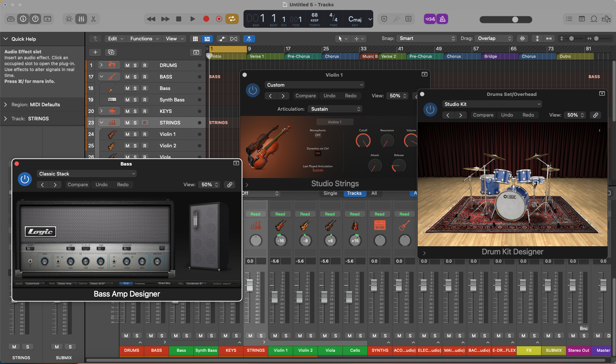Toggle the yellow Cycle button
Screen dimensions: 616x364
[x=232, y=19]
